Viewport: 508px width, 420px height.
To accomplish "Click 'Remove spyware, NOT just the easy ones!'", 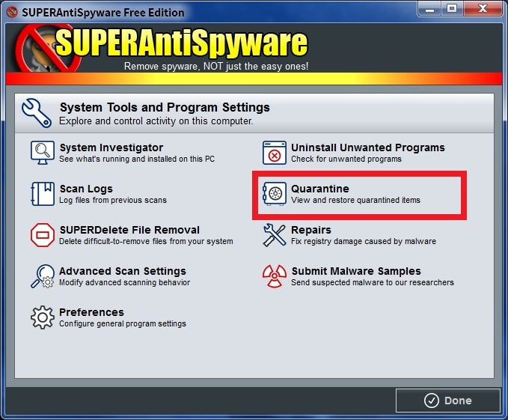I will tap(216, 67).
